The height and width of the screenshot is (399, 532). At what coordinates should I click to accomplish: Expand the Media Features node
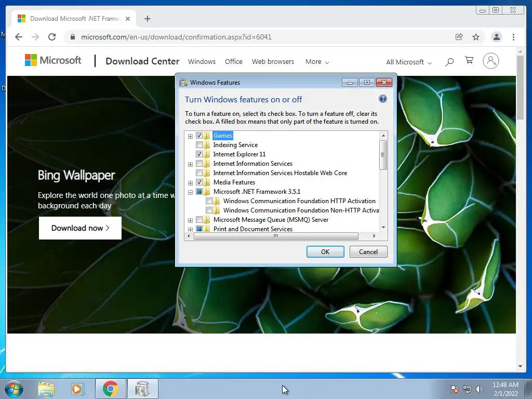190,183
